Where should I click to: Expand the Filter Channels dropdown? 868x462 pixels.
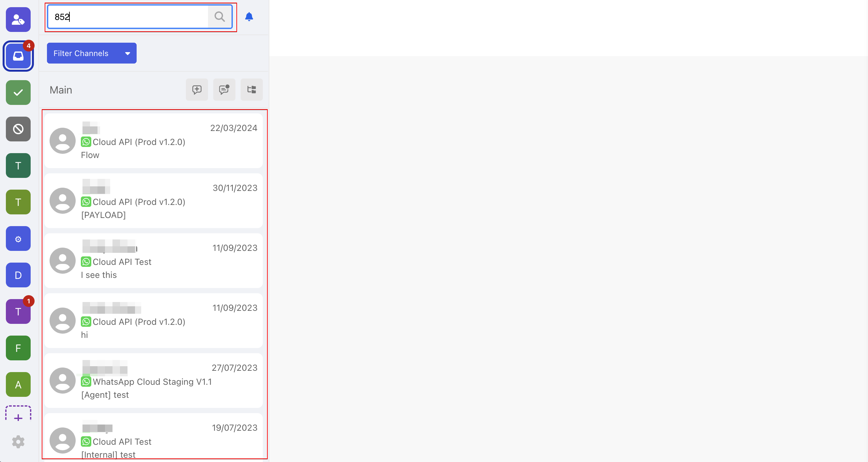click(x=92, y=53)
